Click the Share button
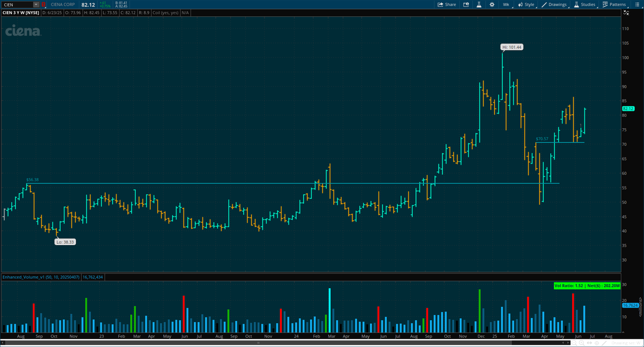The width and height of the screenshot is (644, 347). pyautogui.click(x=447, y=4)
